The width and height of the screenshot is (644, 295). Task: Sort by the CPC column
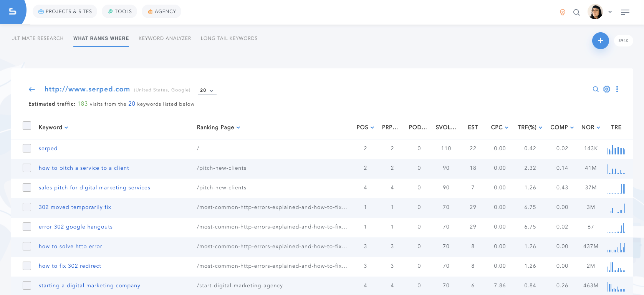point(500,128)
